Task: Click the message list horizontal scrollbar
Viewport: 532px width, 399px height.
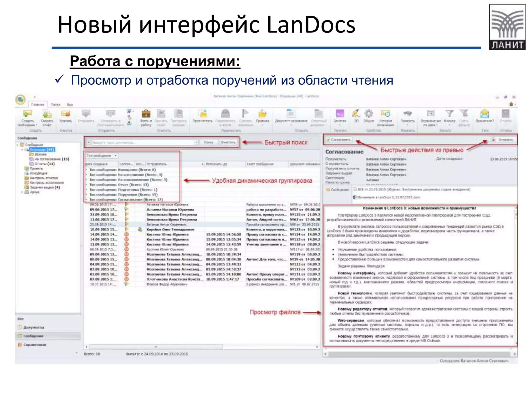Action: click(x=156, y=347)
